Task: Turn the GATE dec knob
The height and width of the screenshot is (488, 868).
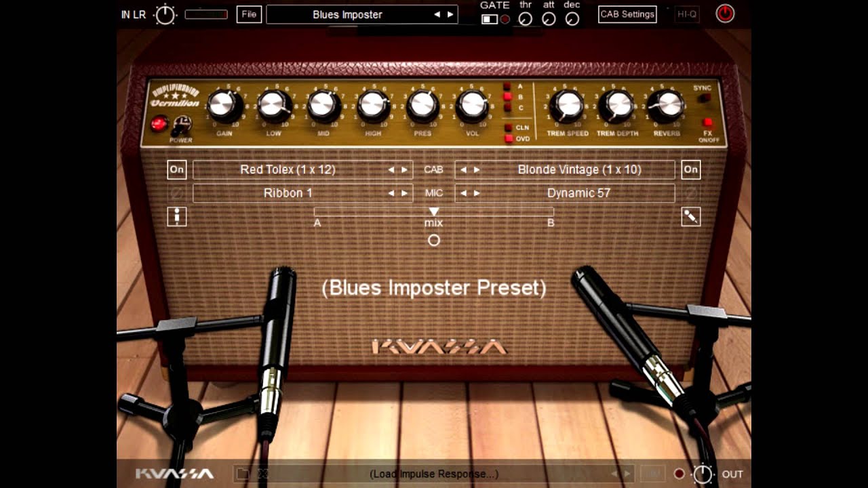Action: [x=572, y=19]
